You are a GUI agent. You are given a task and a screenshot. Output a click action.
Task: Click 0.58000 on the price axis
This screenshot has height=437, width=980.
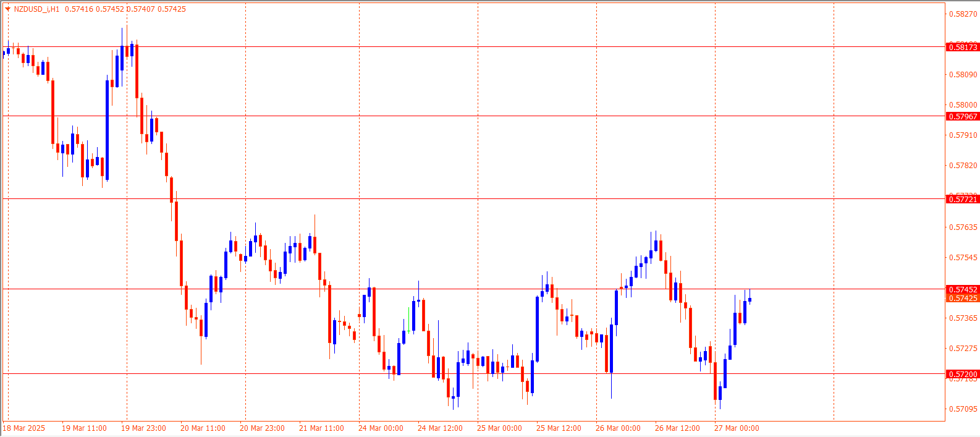963,105
